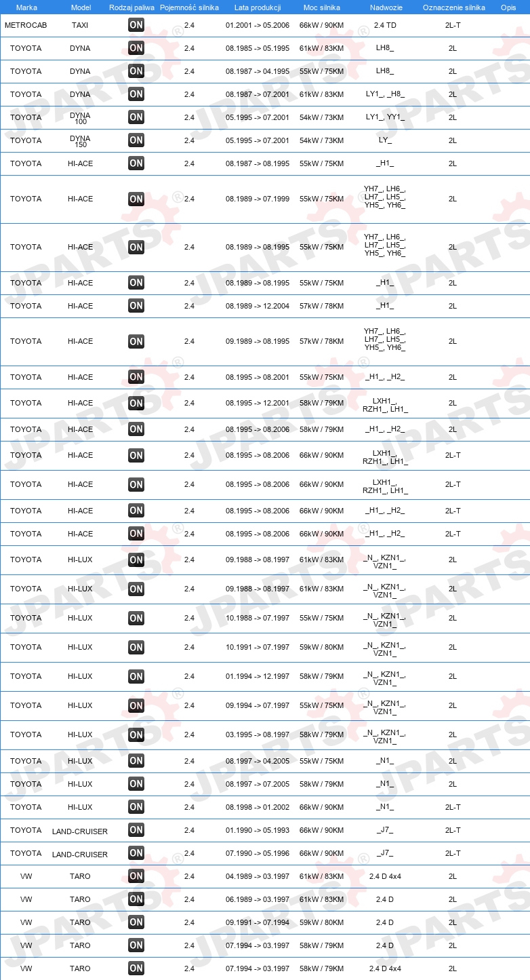
Task: Click the Nadwozie column header
Action: click(385, 7)
